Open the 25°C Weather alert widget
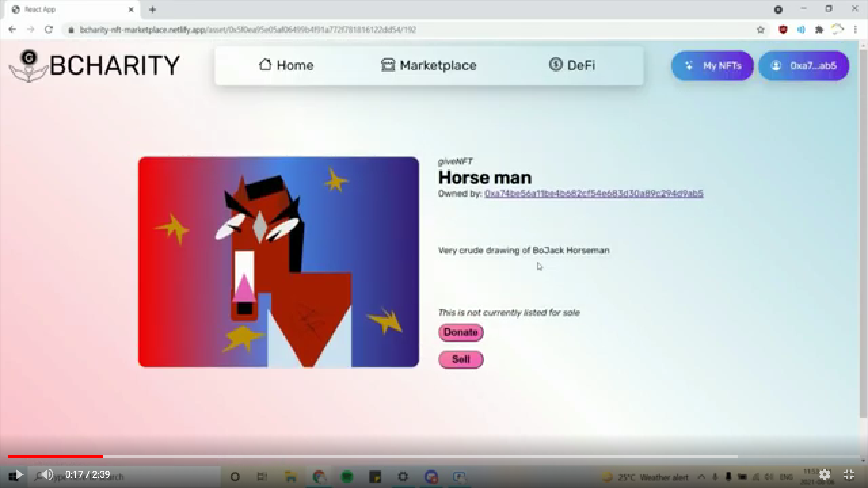This screenshot has width=868, height=488. point(645,477)
